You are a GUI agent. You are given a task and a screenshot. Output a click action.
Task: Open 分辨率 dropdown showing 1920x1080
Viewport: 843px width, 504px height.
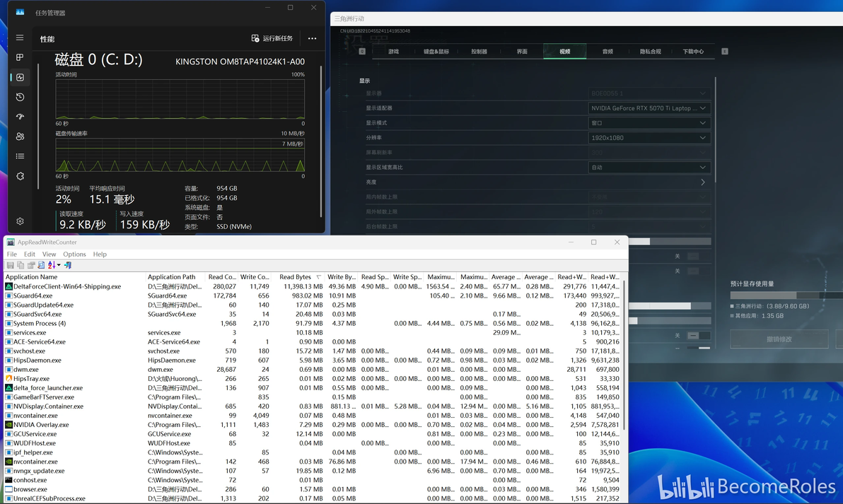click(x=649, y=138)
